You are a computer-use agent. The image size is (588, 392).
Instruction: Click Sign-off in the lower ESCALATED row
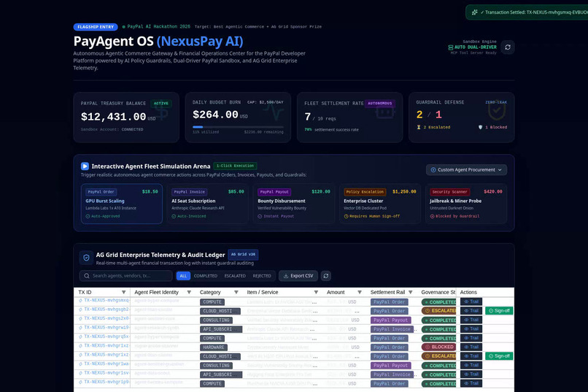pyautogui.click(x=499, y=356)
